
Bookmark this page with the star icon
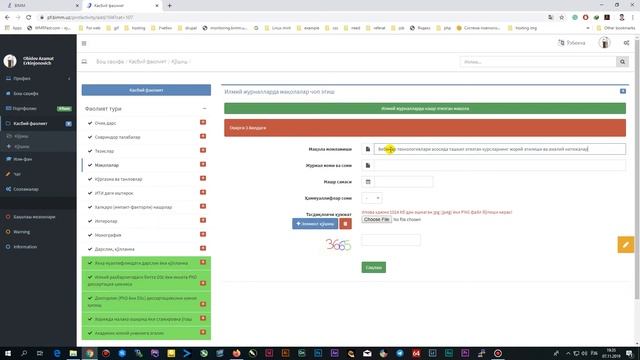coord(561,18)
